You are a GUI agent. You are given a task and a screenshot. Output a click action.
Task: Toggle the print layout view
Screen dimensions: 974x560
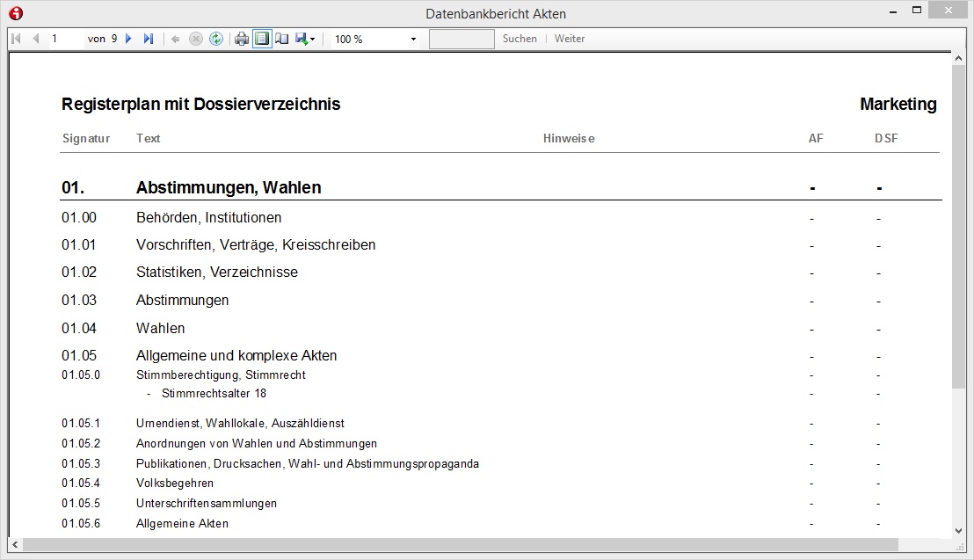tap(262, 39)
